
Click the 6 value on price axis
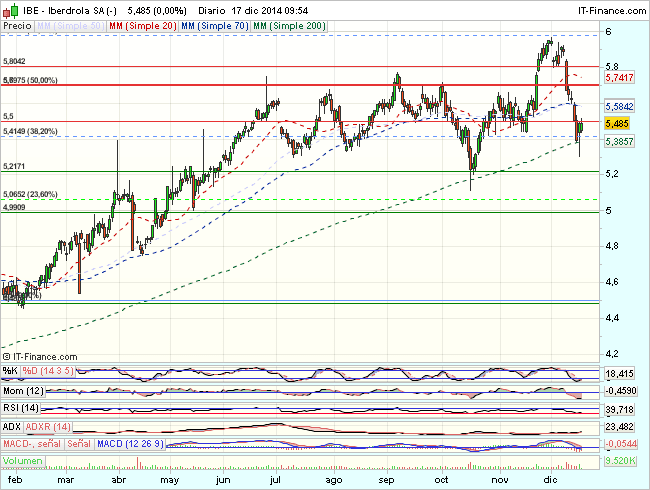pos(608,32)
